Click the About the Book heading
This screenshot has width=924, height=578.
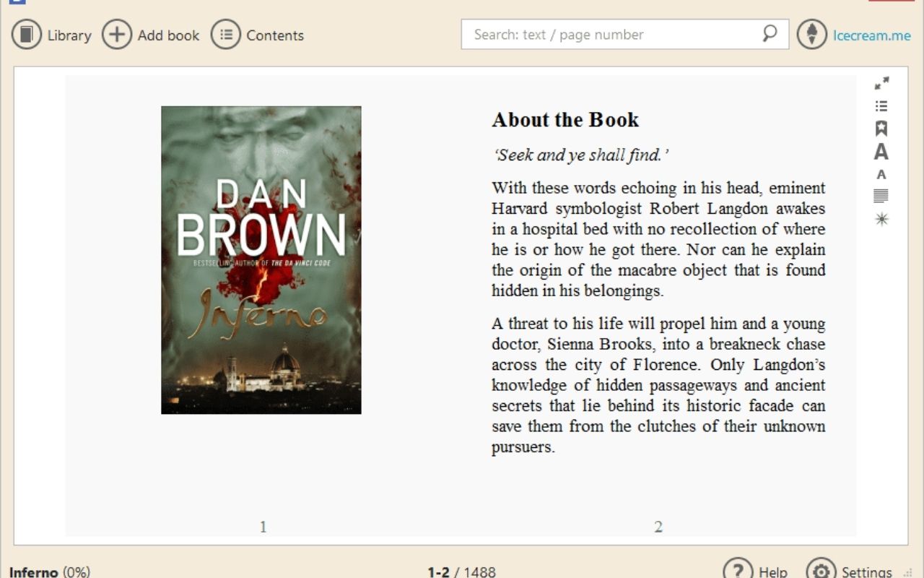point(565,120)
